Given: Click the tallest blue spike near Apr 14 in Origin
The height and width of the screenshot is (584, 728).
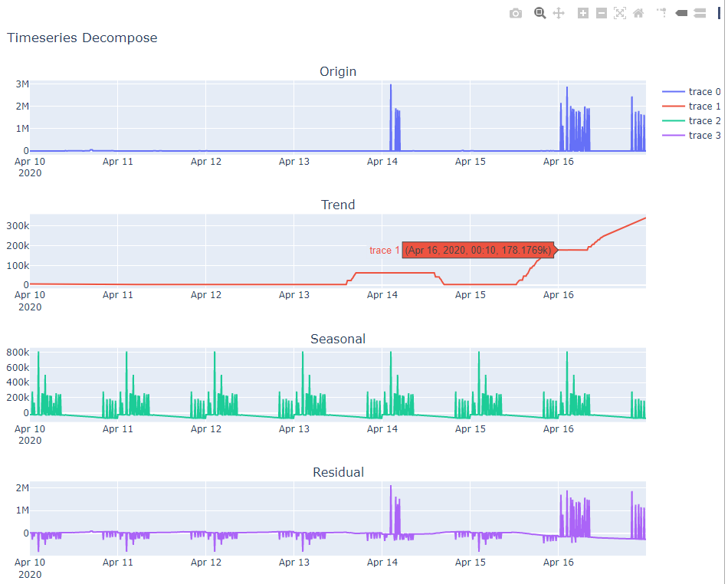Looking at the screenshot, I should tap(391, 116).
